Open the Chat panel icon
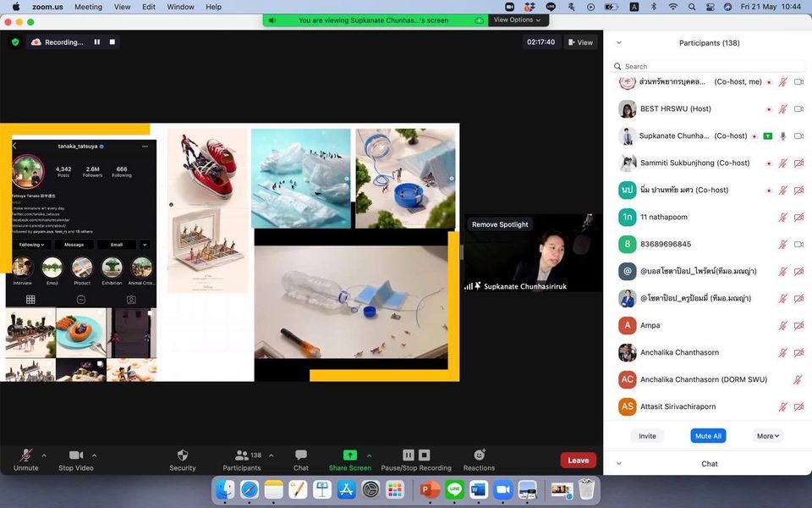The height and width of the screenshot is (508, 812). pos(300,456)
